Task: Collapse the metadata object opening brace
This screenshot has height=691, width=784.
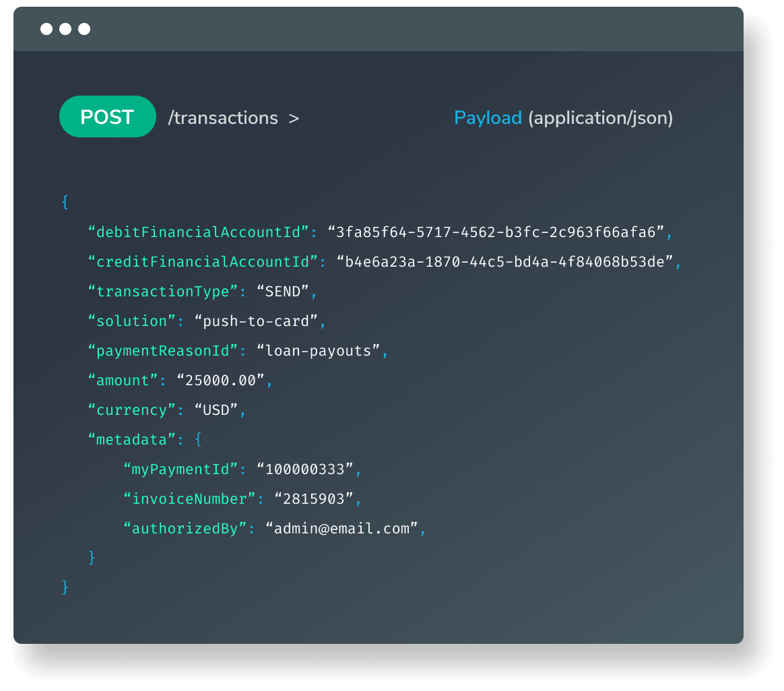Action: click(x=199, y=440)
